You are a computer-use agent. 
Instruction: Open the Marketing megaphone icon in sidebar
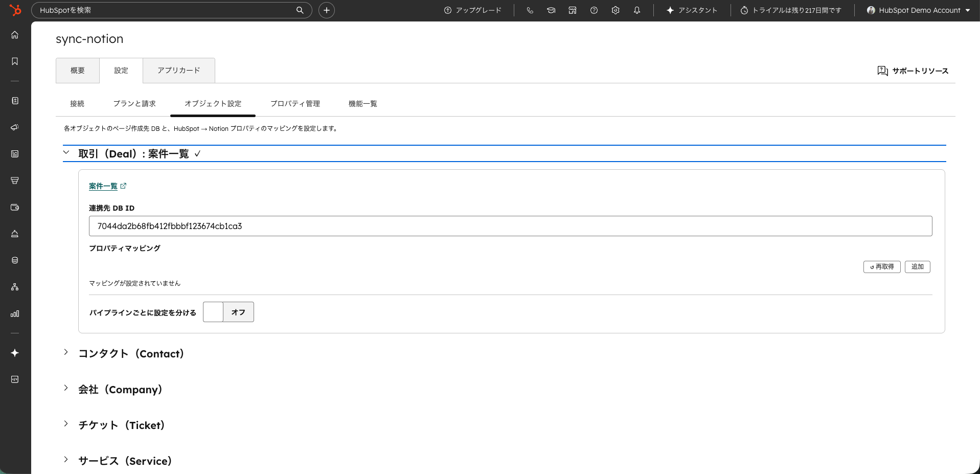tap(15, 127)
